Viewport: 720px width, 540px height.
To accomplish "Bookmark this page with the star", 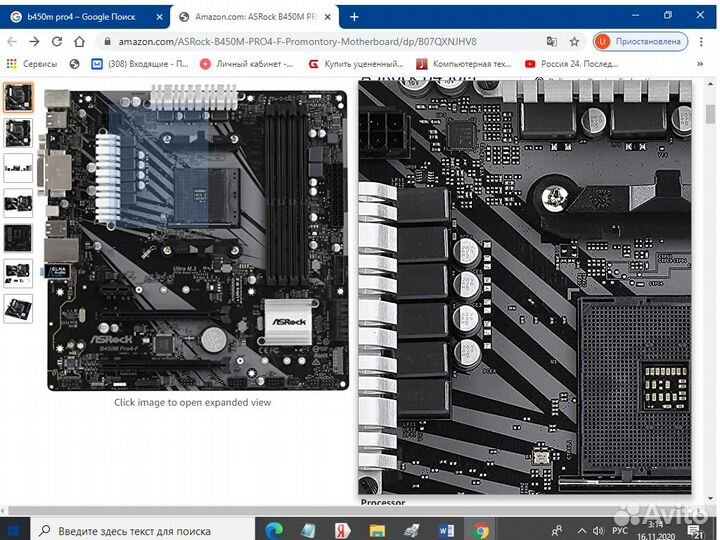I will pos(574,42).
